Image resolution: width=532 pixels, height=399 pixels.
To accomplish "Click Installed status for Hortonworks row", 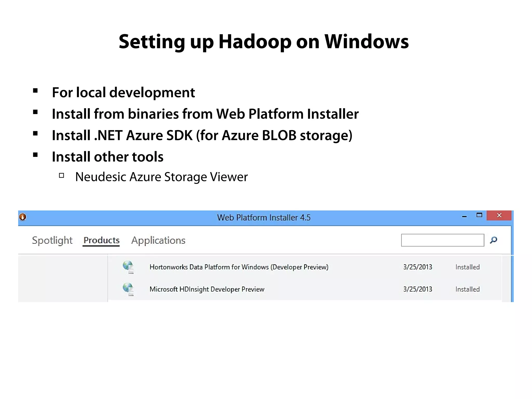I will pyautogui.click(x=468, y=267).
